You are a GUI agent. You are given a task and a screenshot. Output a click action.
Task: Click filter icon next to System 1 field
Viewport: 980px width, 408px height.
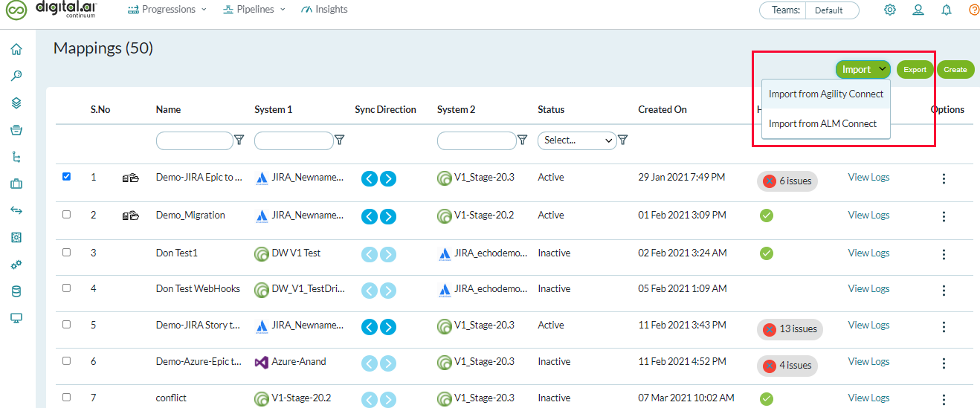tap(339, 140)
